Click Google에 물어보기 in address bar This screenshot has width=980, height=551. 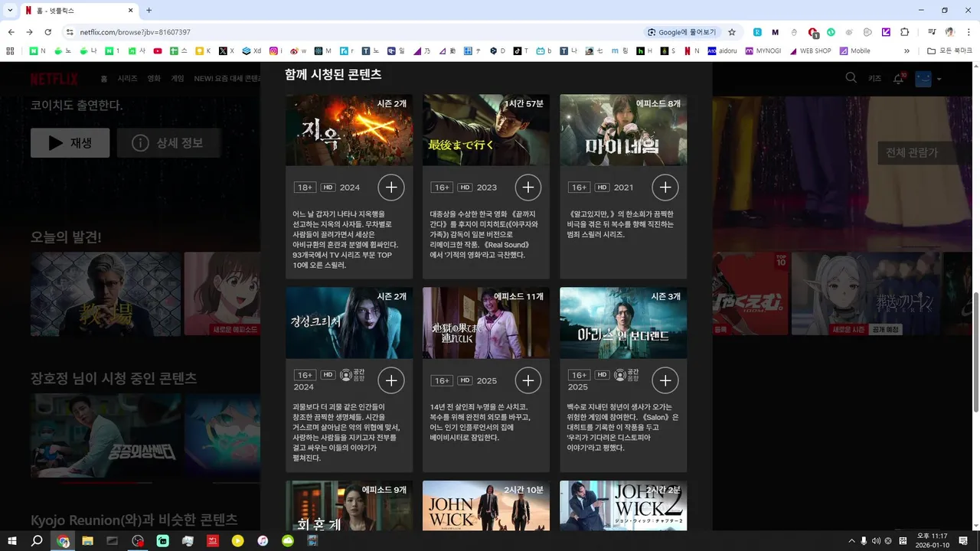click(x=681, y=32)
